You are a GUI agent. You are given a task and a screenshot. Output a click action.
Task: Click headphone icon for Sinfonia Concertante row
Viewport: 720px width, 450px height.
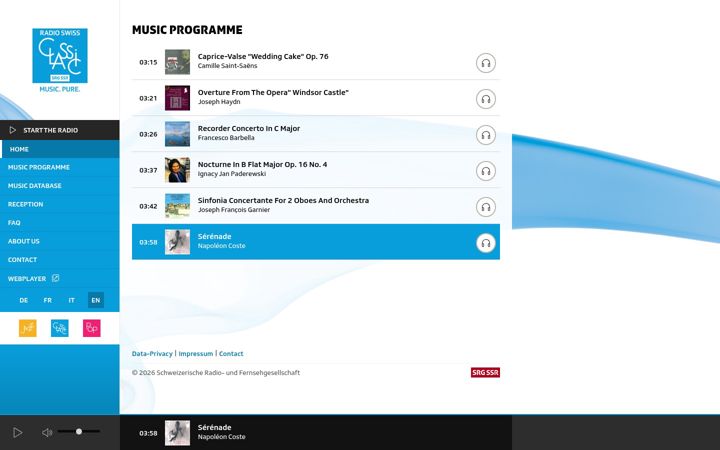[485, 207]
